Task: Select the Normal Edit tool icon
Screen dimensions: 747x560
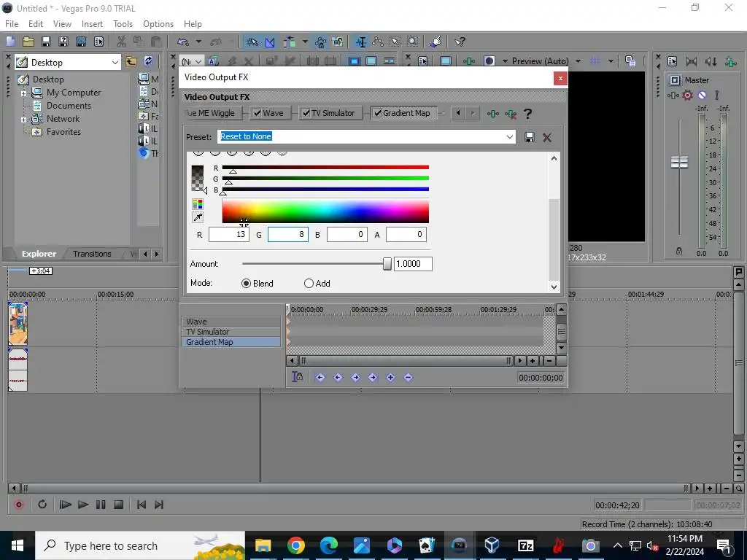Action: coord(360,42)
